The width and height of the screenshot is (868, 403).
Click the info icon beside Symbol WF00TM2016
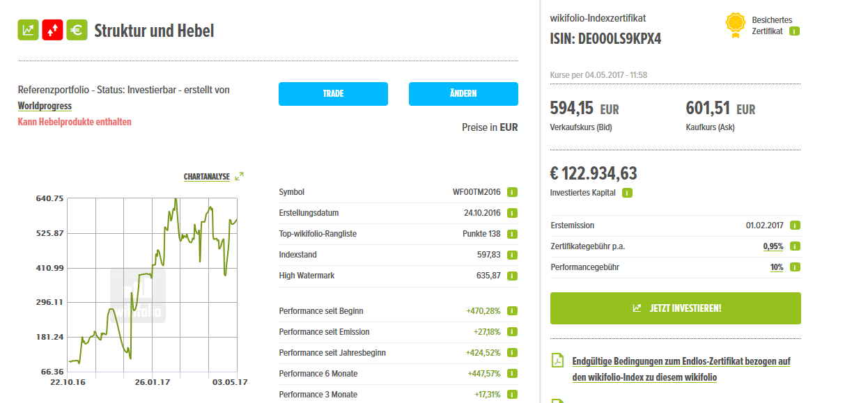point(512,192)
